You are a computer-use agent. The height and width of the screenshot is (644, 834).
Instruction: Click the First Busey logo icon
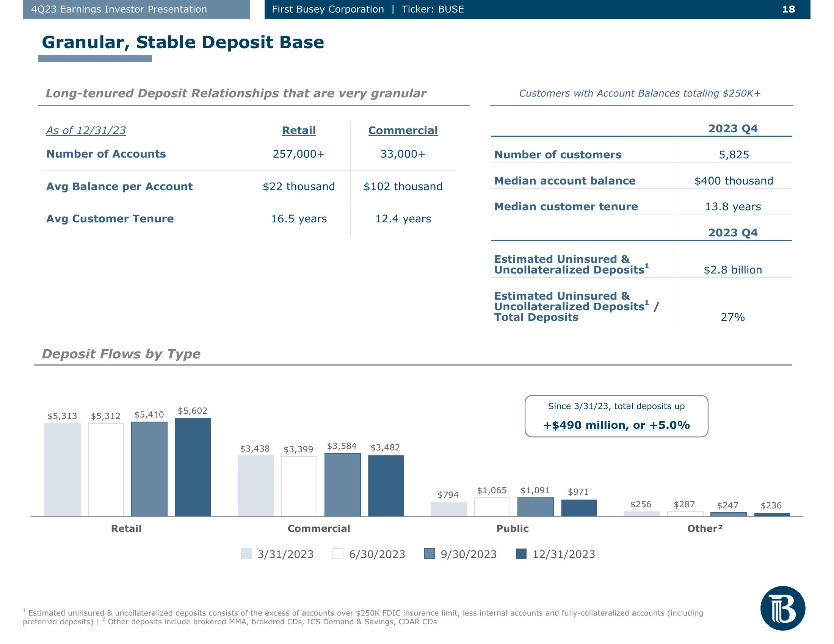pos(782,608)
